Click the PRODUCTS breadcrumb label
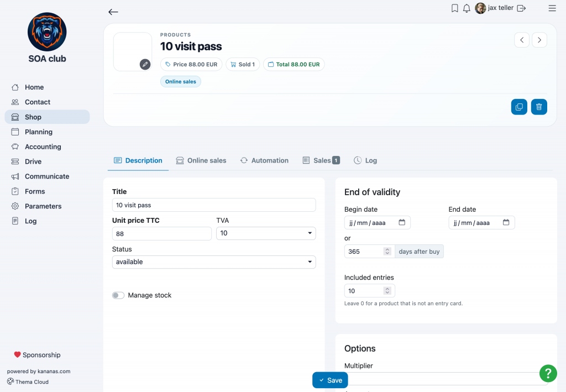 click(x=175, y=35)
